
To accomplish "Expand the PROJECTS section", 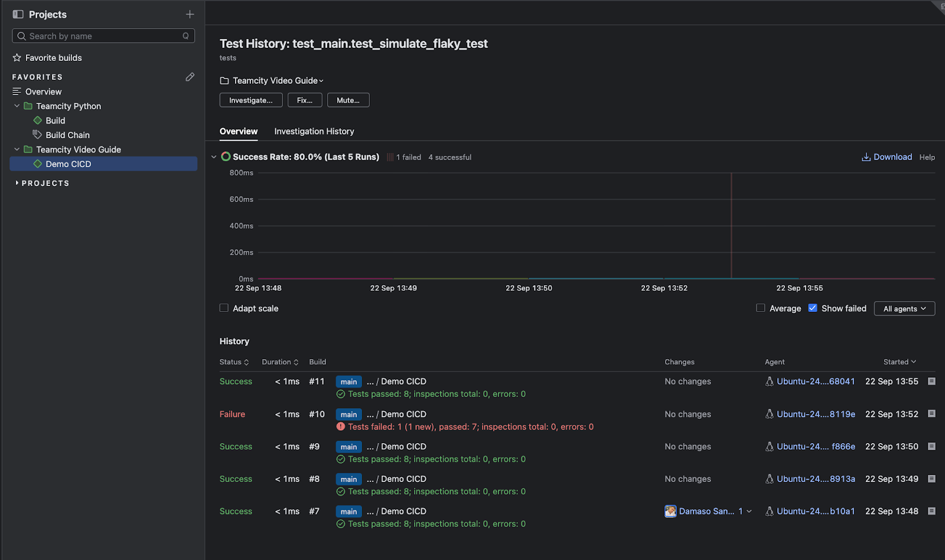I will (17, 183).
